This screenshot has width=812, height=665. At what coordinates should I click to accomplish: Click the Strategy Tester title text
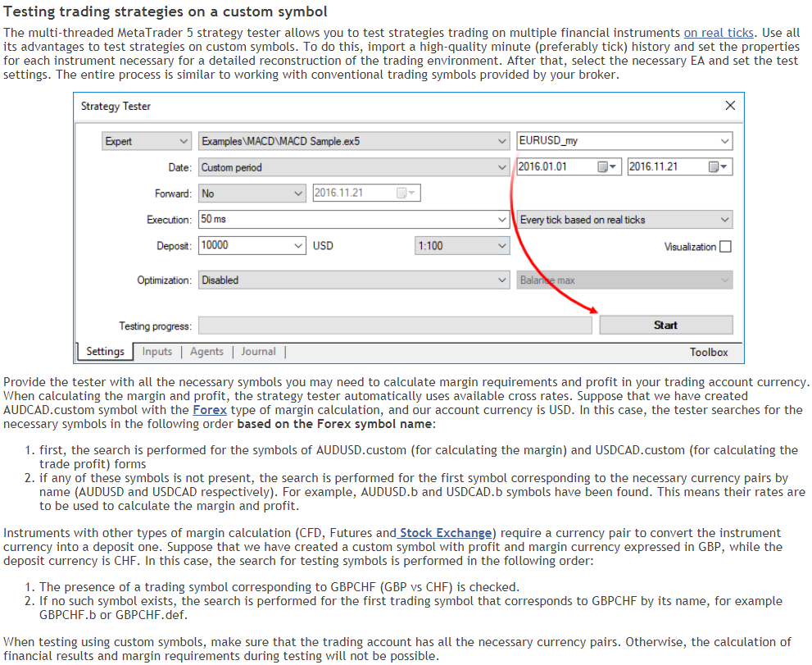116,107
